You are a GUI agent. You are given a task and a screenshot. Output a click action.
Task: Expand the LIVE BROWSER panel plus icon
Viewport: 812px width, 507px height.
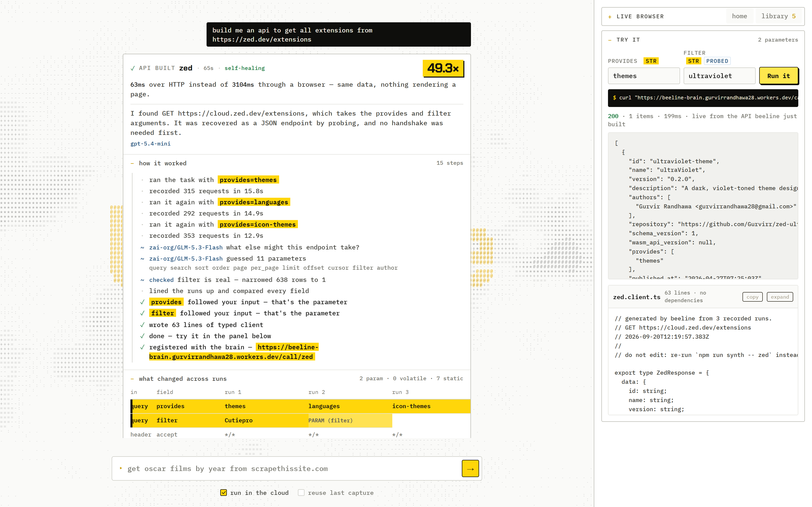click(x=610, y=17)
